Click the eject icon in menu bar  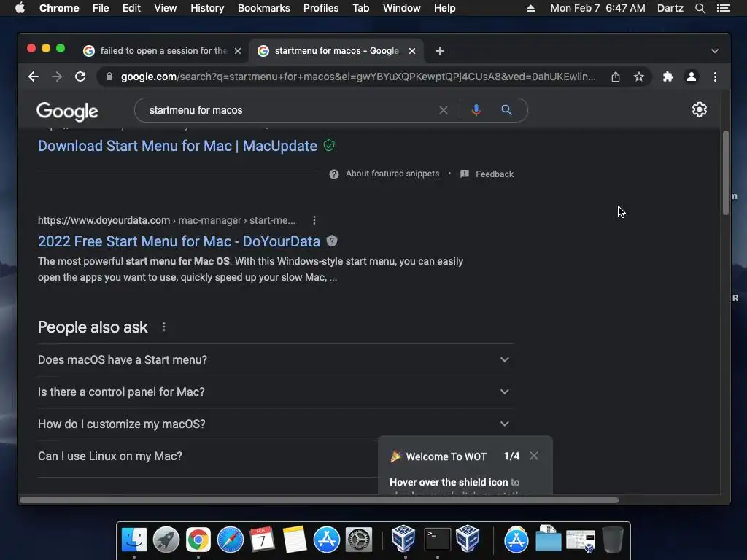coord(530,8)
